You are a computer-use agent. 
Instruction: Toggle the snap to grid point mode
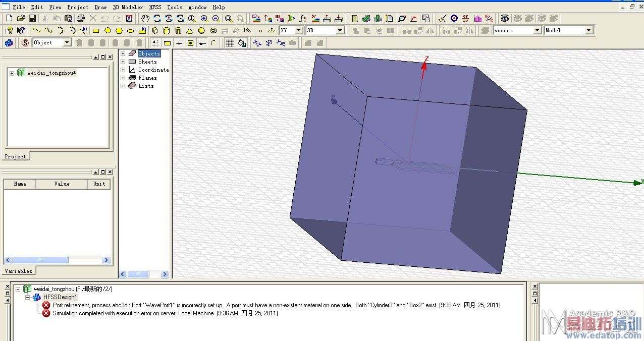pyautogui.click(x=155, y=43)
